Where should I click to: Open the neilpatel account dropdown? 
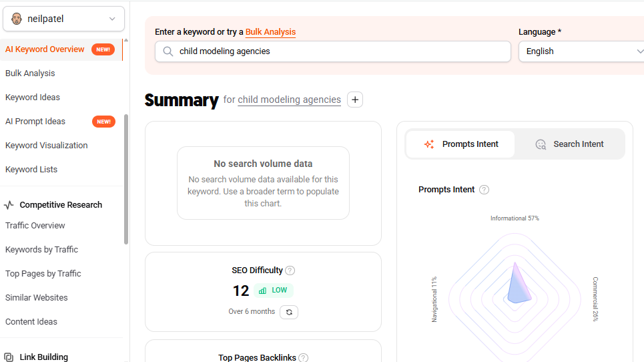[x=63, y=19]
